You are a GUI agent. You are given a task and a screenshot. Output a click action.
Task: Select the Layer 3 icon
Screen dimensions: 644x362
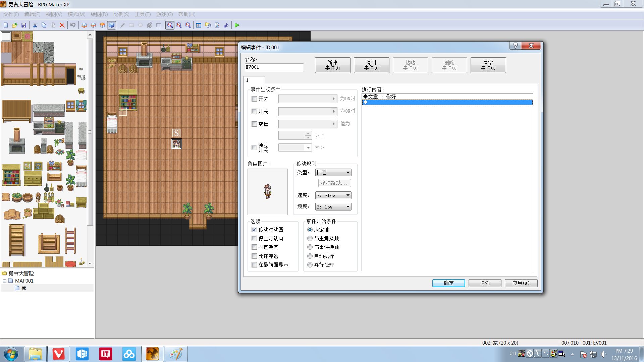pyautogui.click(x=102, y=25)
